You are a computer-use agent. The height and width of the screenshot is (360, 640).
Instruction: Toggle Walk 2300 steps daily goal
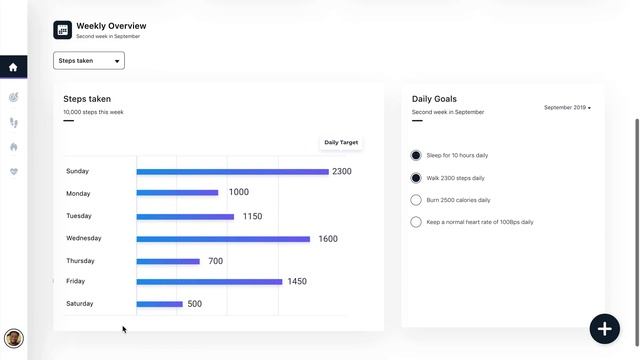[416, 178]
